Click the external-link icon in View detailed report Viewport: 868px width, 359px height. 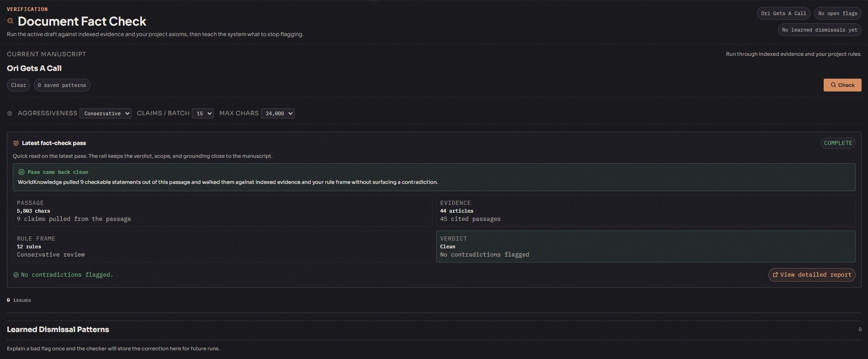(x=775, y=275)
